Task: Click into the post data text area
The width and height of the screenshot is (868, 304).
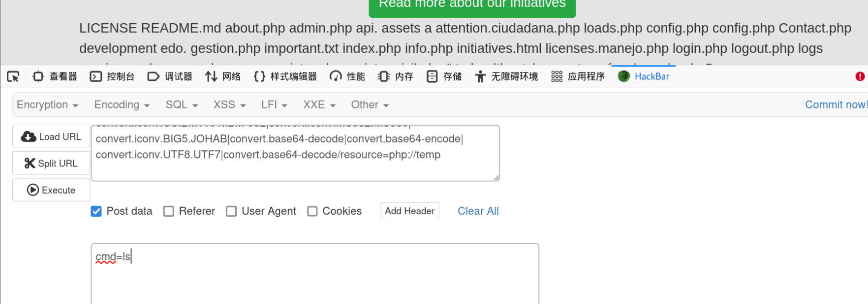Action: click(315, 273)
